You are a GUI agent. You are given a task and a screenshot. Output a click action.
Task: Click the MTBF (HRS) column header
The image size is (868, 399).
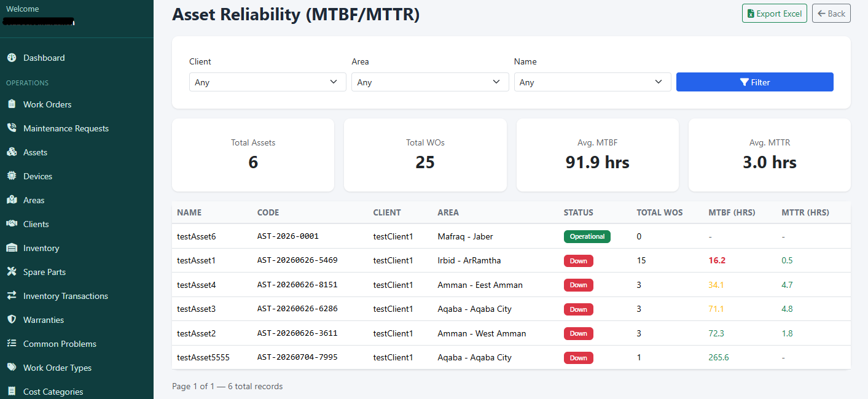point(732,212)
